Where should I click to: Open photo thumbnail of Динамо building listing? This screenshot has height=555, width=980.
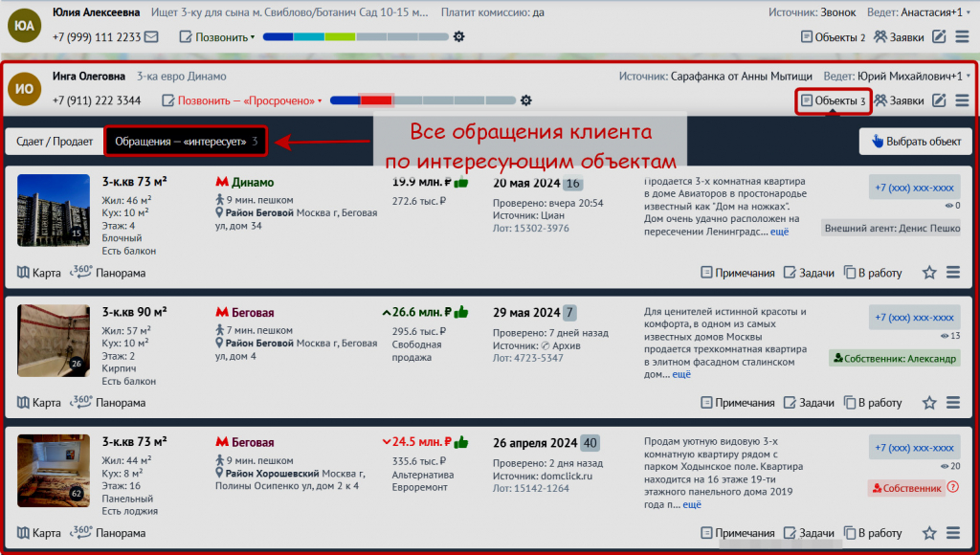(x=54, y=211)
